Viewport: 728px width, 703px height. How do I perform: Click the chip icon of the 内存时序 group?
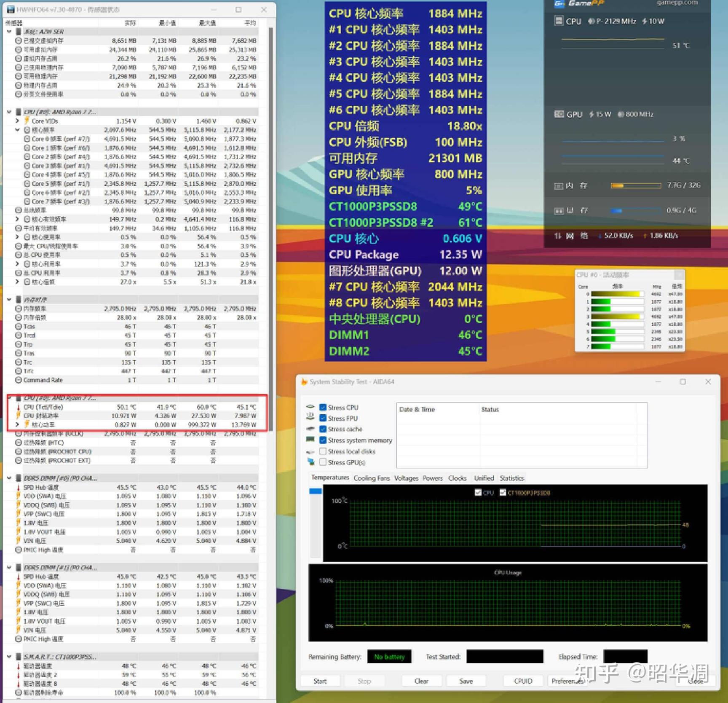19,300
